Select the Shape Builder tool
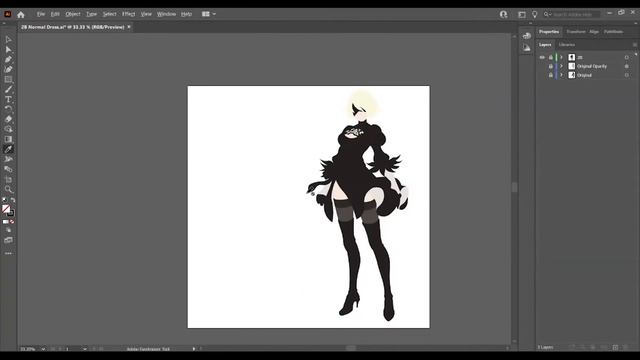This screenshot has height=360, width=640. pyautogui.click(x=8, y=129)
